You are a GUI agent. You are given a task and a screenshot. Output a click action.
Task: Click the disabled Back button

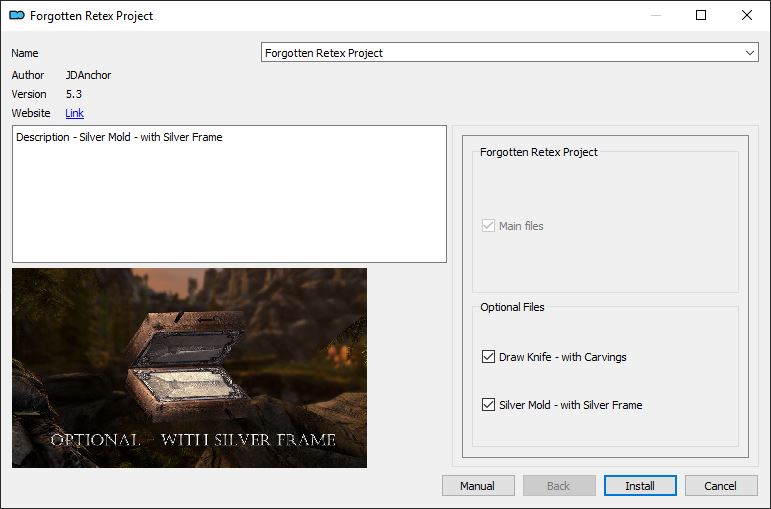tap(558, 486)
